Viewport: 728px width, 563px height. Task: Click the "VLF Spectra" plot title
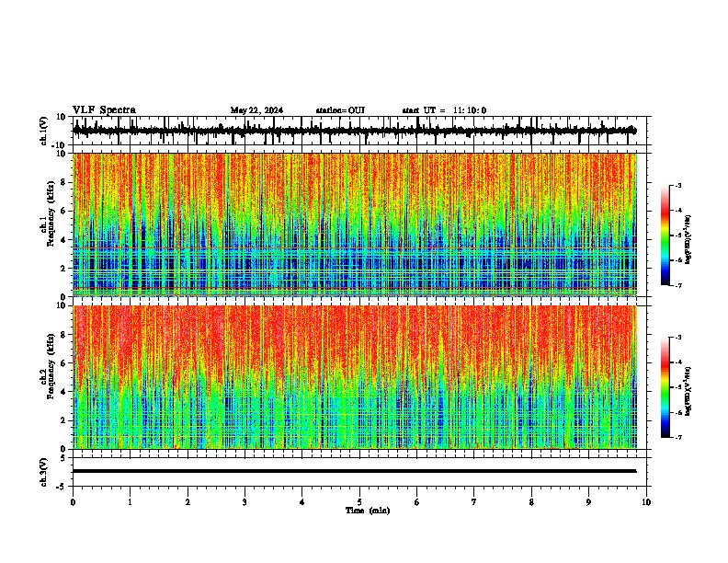104,110
